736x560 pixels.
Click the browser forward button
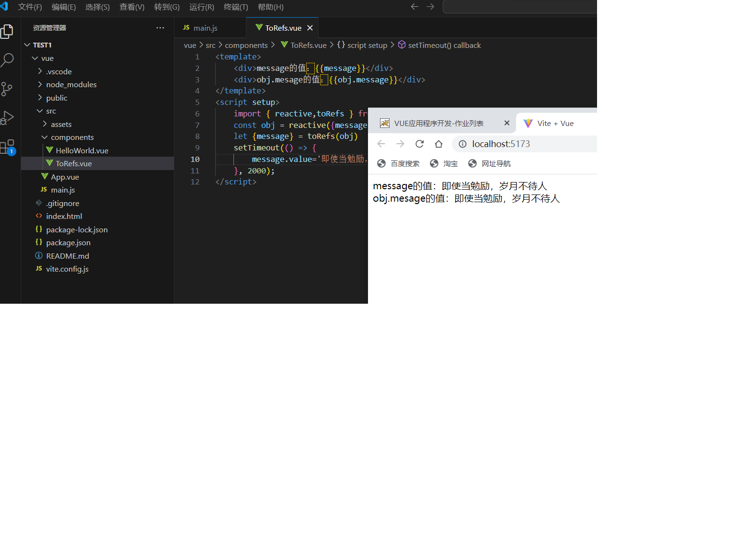[401, 144]
